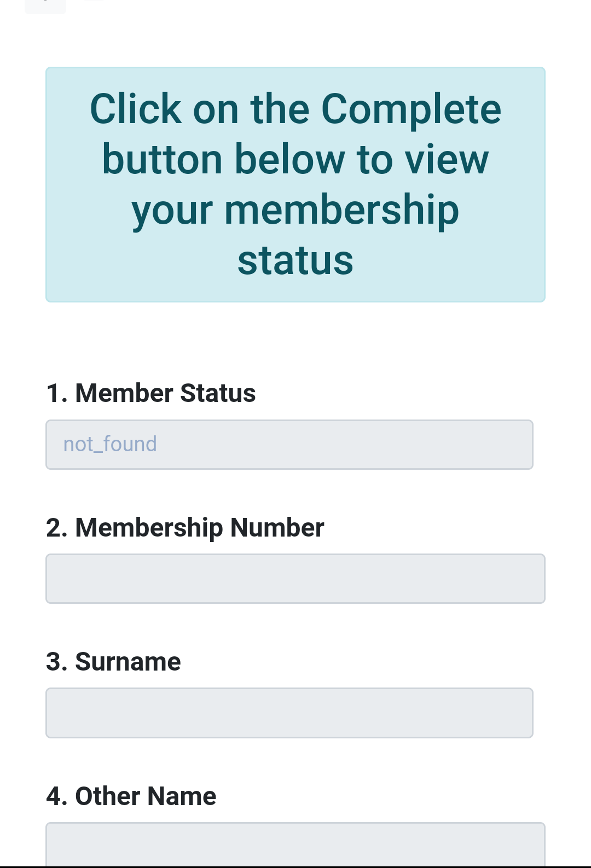The image size is (591, 868).
Task: Click the Other Name input field
Action: (295, 844)
